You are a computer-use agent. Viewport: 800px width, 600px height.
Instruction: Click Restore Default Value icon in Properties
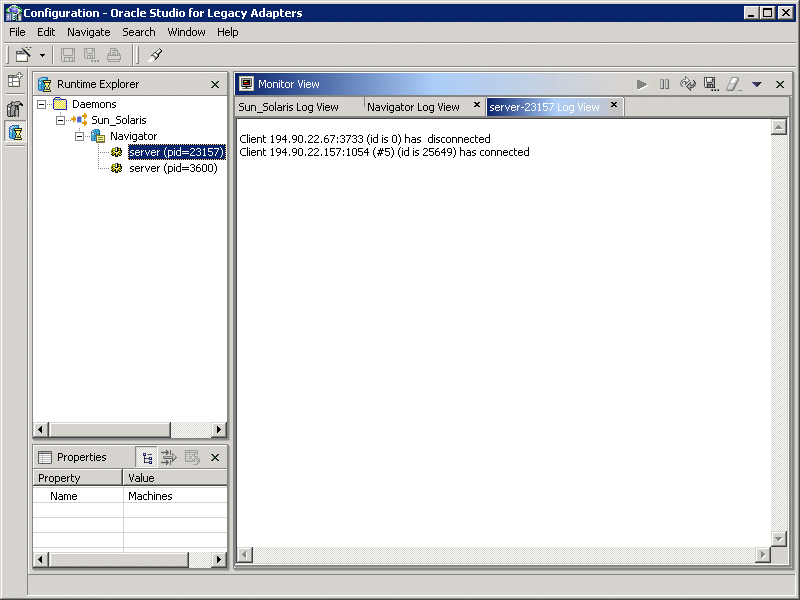[192, 458]
